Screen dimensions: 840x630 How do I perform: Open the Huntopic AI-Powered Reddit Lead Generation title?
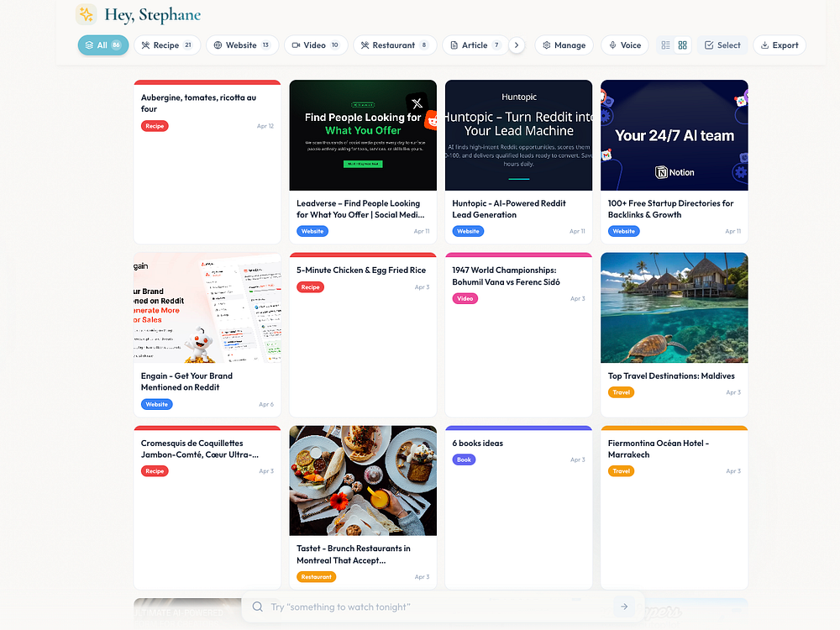(x=509, y=209)
